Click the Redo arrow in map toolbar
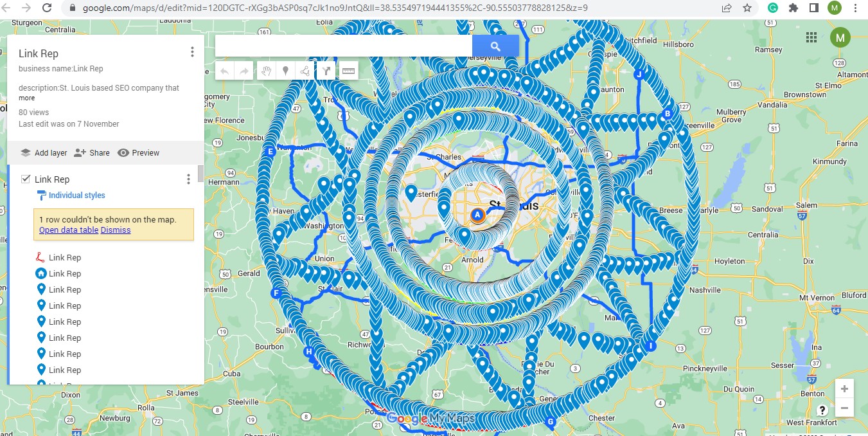This screenshot has height=436, width=868. pyautogui.click(x=244, y=71)
